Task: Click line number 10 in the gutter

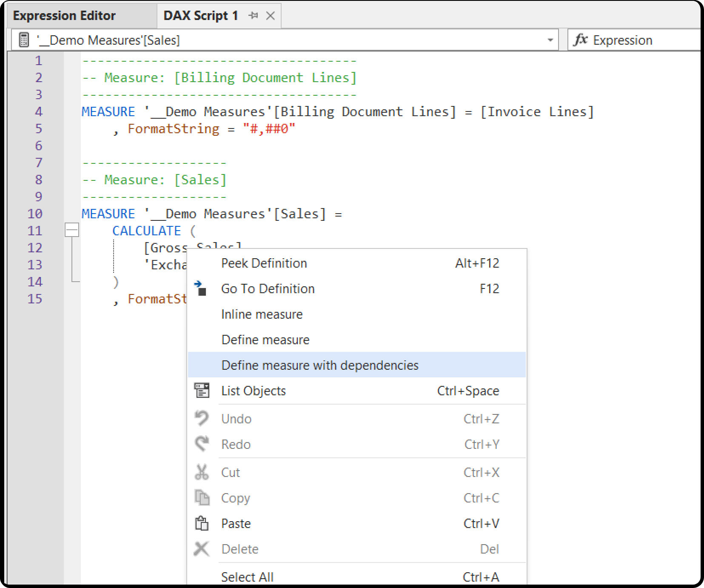Action: (x=35, y=214)
